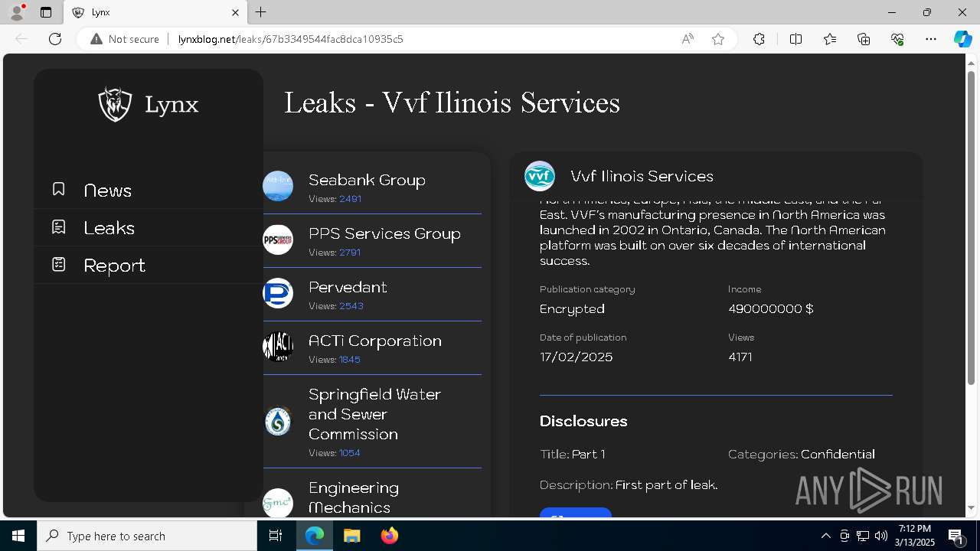Reload the page with refresh button
This screenshot has width=980, height=551.
pyautogui.click(x=55, y=39)
